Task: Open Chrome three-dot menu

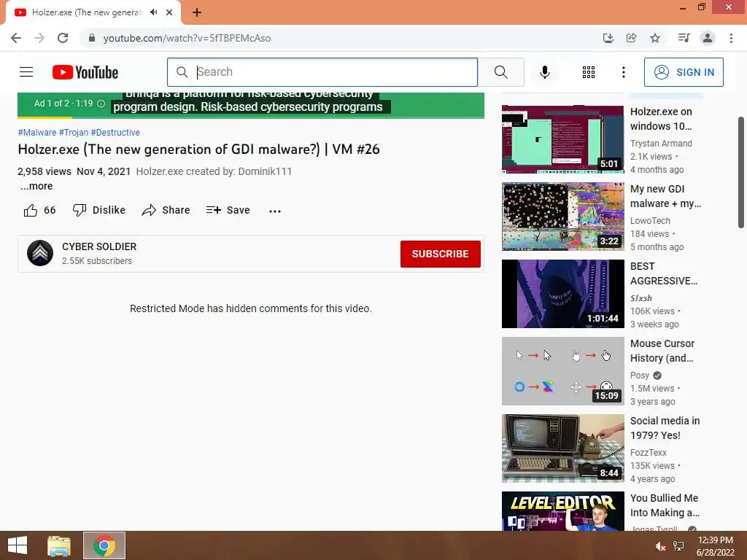Action: pyautogui.click(x=731, y=38)
